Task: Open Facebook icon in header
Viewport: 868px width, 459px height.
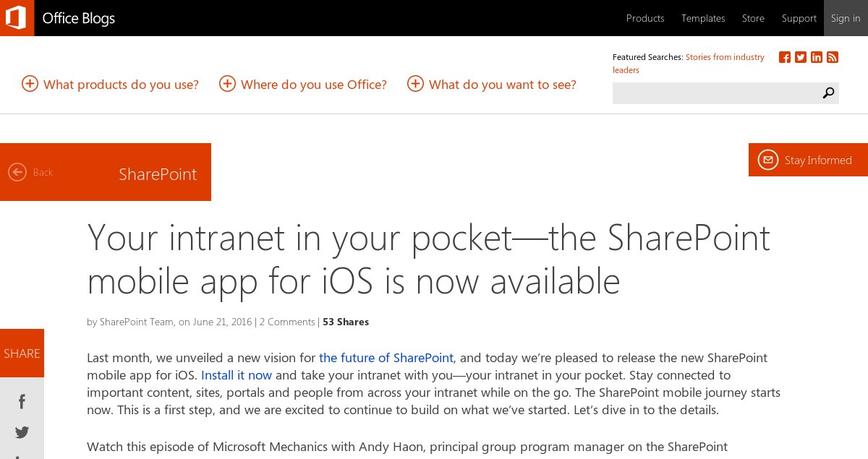Action: pos(785,57)
